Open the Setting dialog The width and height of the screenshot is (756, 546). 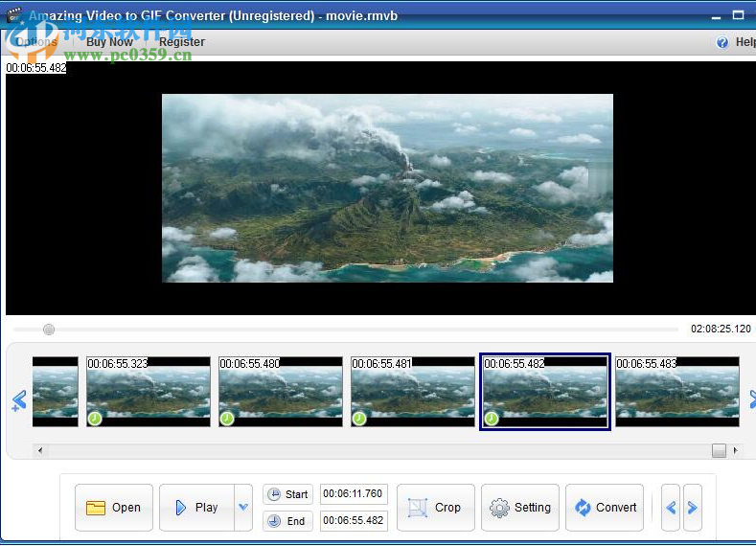point(520,508)
